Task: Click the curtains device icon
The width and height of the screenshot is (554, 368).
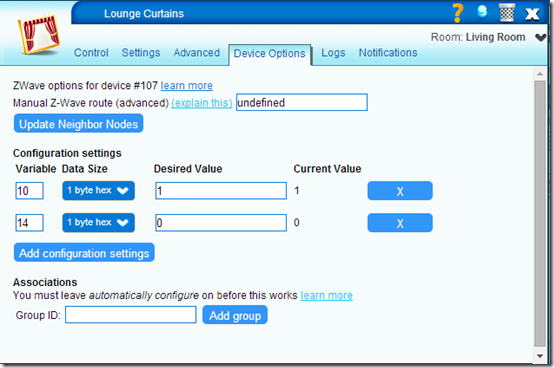Action: (39, 34)
